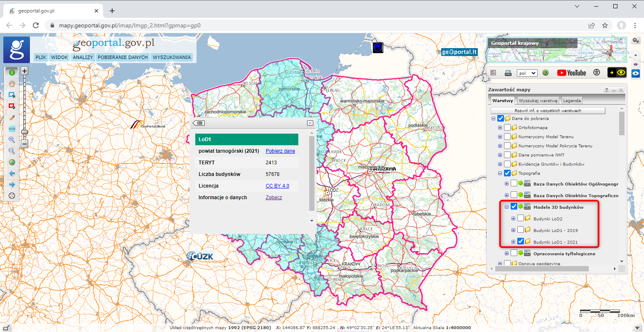
Task: Open the pol language dropdown
Action: point(527,73)
